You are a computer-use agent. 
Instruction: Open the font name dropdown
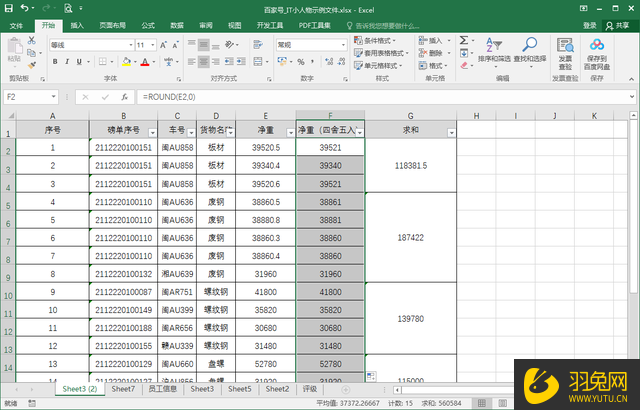[x=131, y=45]
